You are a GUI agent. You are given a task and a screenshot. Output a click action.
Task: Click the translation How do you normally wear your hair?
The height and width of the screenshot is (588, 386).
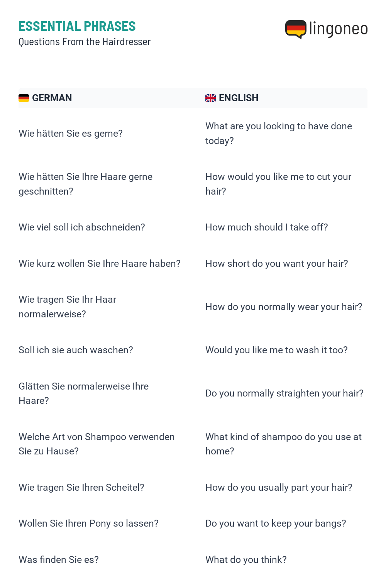coord(284,307)
